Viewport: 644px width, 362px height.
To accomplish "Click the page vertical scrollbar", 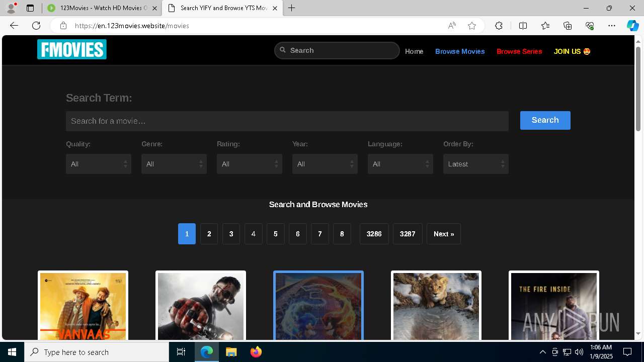I will tap(638, 88).
